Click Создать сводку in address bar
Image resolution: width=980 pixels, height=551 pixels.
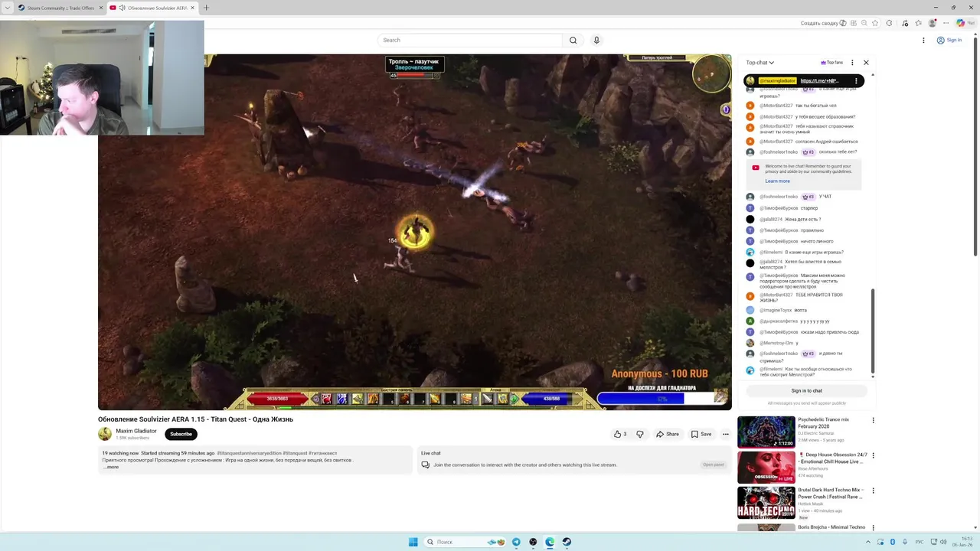pyautogui.click(x=823, y=23)
